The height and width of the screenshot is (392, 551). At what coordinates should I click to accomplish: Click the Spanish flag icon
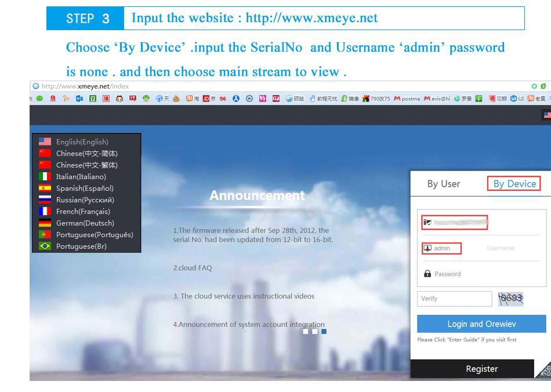(45, 188)
